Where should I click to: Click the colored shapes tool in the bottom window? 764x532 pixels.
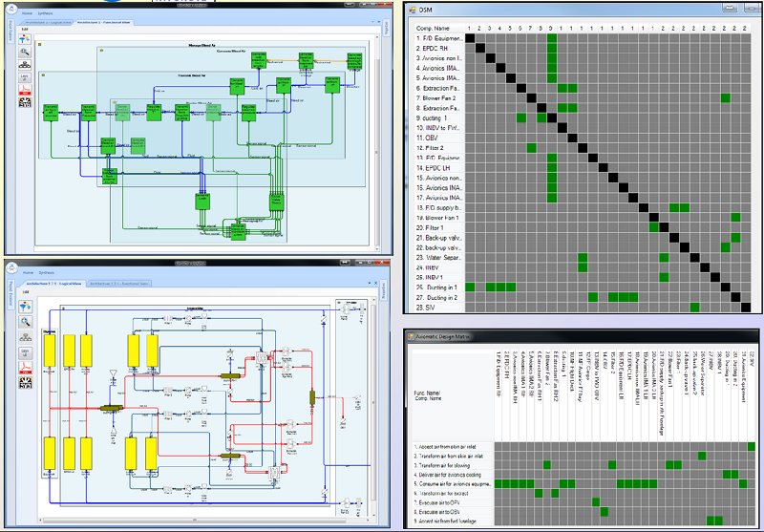tap(24, 308)
